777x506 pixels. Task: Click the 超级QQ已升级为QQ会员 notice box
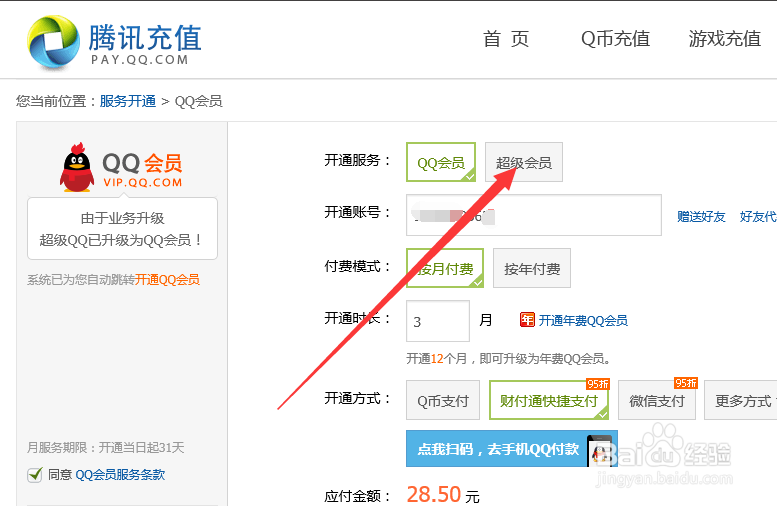click(x=122, y=228)
